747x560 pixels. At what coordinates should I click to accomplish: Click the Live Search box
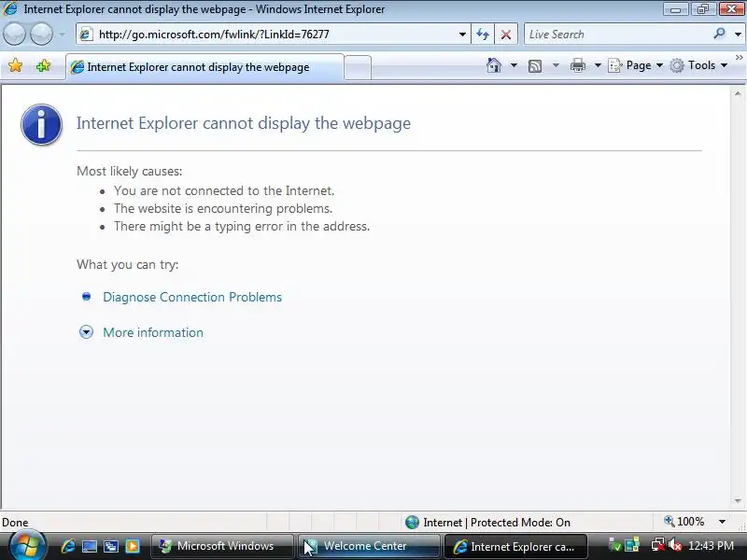pos(617,35)
